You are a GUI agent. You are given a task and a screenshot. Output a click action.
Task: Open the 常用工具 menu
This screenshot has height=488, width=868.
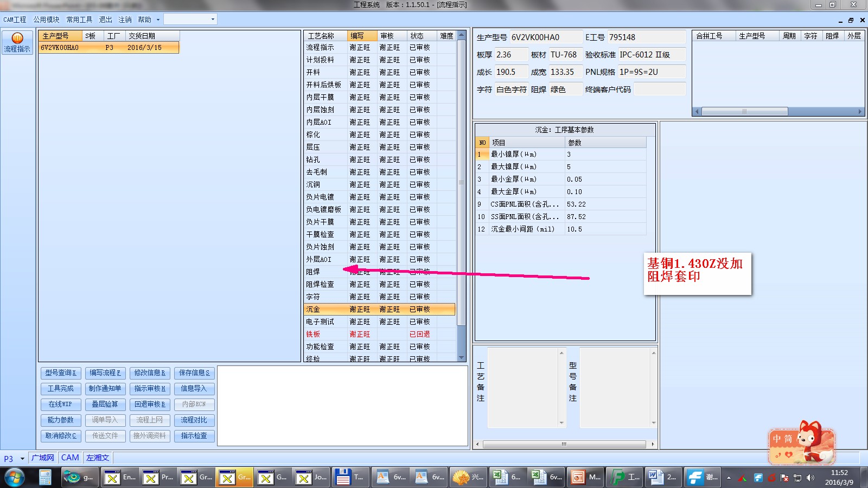pyautogui.click(x=79, y=20)
